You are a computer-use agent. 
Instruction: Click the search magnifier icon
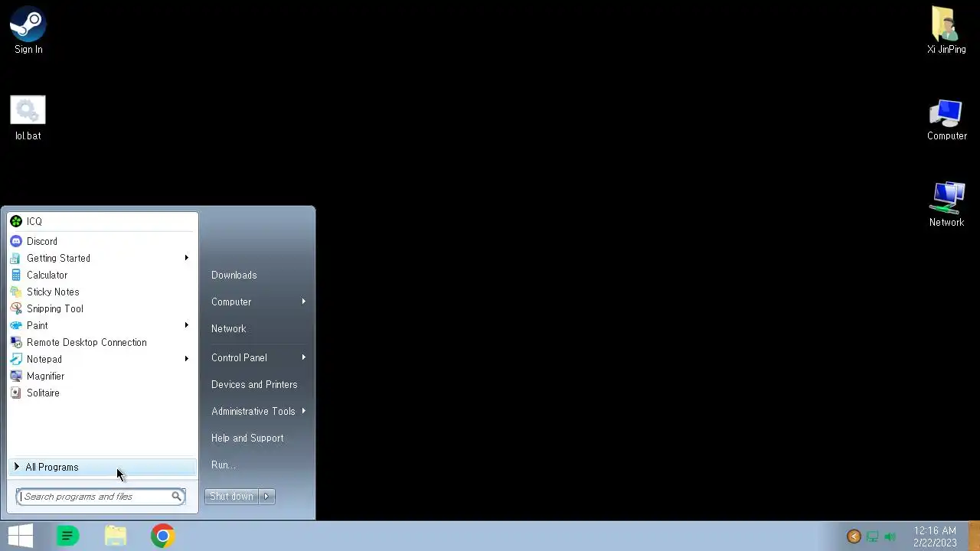click(176, 496)
